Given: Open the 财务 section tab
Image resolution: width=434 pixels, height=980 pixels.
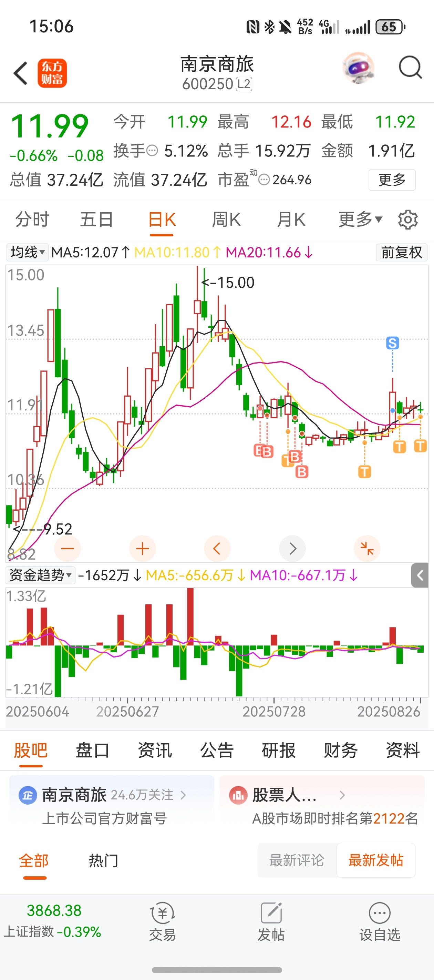Looking at the screenshot, I should tap(341, 750).
